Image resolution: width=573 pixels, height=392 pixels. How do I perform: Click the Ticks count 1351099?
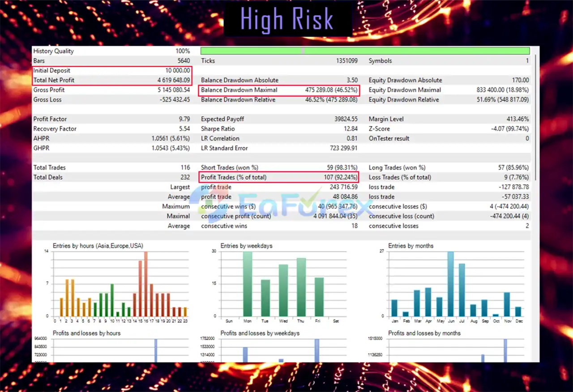pyautogui.click(x=346, y=60)
